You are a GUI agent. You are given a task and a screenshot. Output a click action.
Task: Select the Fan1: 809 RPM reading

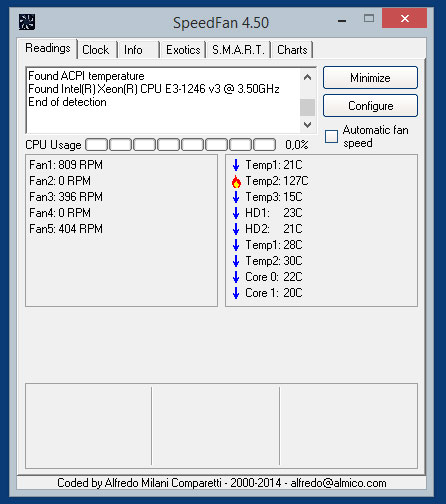66,165
